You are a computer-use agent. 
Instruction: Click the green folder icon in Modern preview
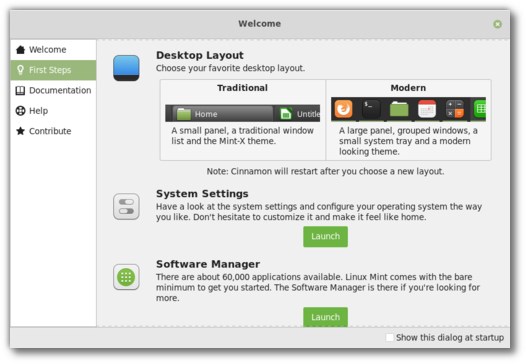tap(399, 109)
